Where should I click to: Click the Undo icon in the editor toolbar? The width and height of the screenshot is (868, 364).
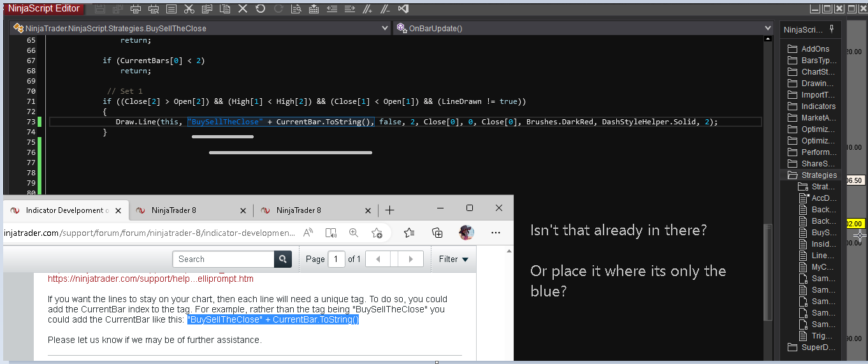pos(261,9)
